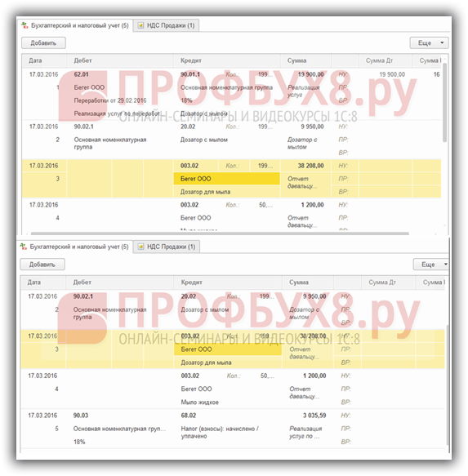Select the 62.01 debit account cell
468x476 pixels.
(81, 74)
